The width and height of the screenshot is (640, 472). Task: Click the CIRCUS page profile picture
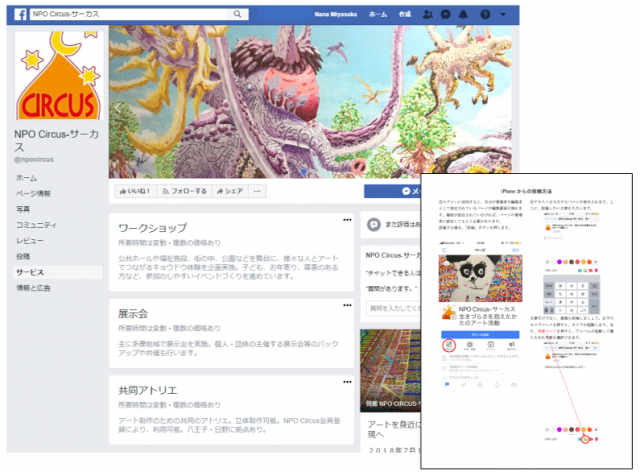click(59, 76)
